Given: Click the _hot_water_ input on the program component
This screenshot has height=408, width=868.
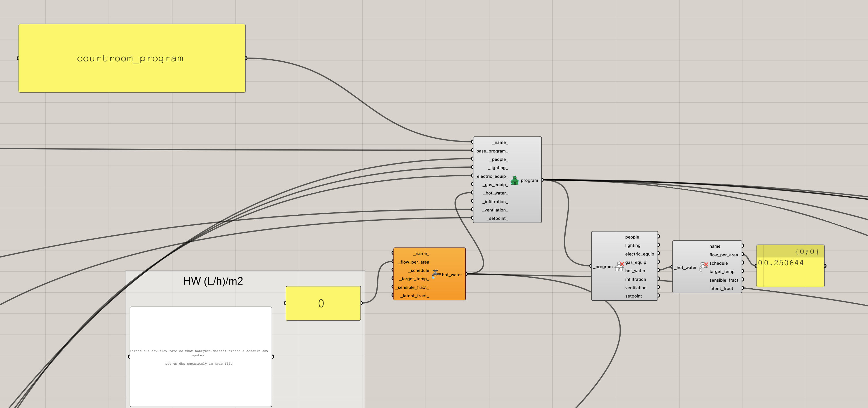Looking at the screenshot, I should click(x=496, y=193).
